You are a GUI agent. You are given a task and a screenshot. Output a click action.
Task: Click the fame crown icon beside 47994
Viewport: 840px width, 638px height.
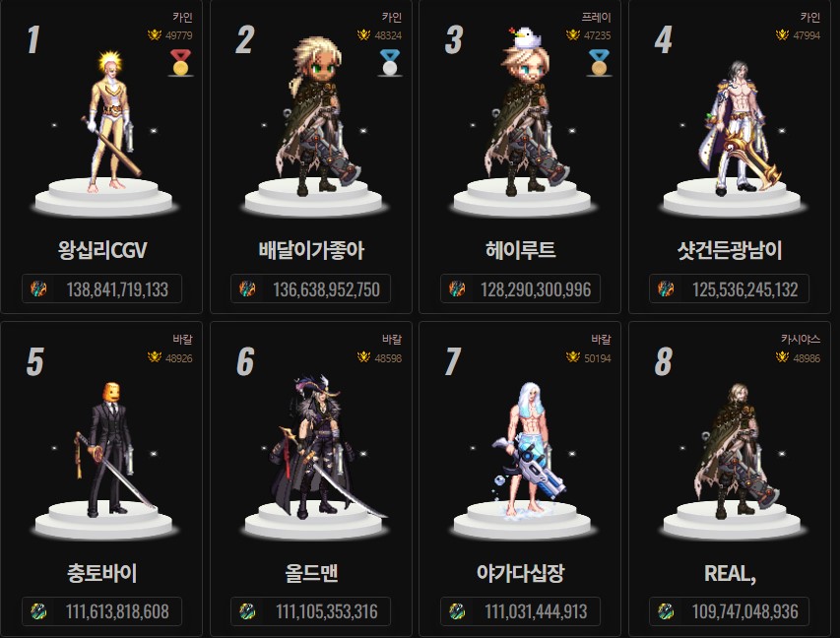782,35
